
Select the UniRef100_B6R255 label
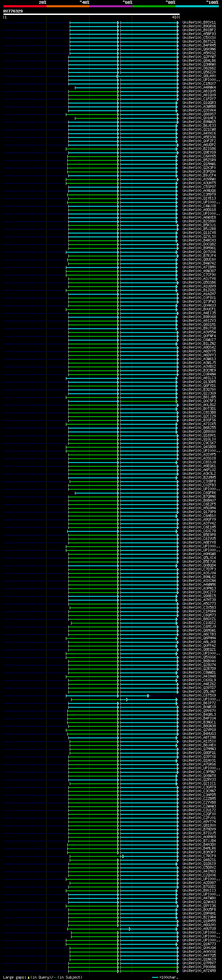[x=199, y=428]
